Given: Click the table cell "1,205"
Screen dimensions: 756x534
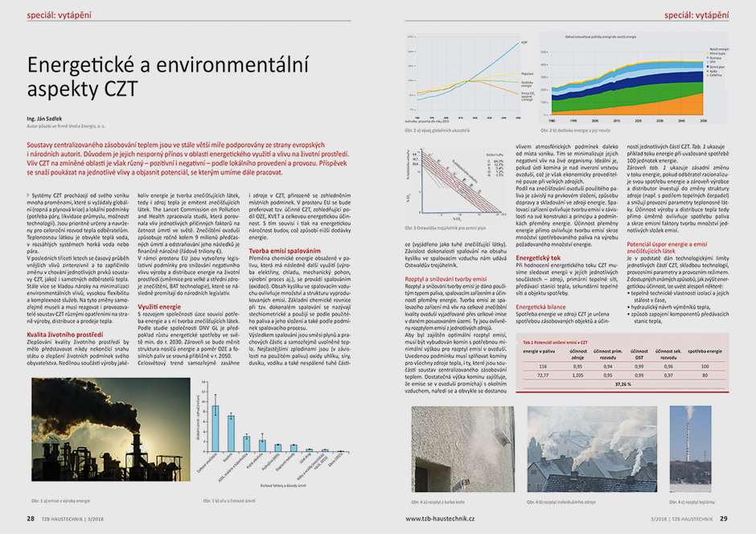Looking at the screenshot, I should pyautogui.click(x=577, y=375).
